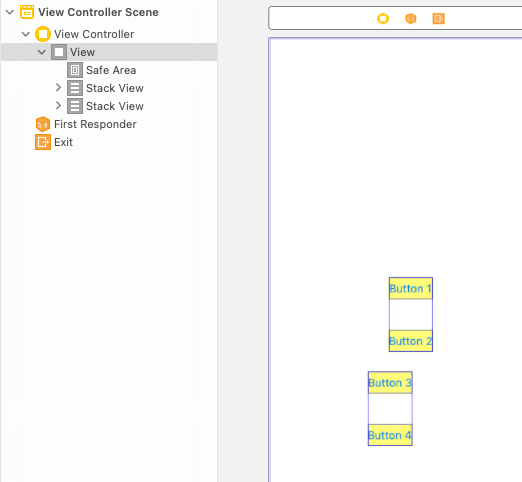The width and height of the screenshot is (522, 482).
Task: Click the Safe Area icon in outline
Action: tap(75, 70)
